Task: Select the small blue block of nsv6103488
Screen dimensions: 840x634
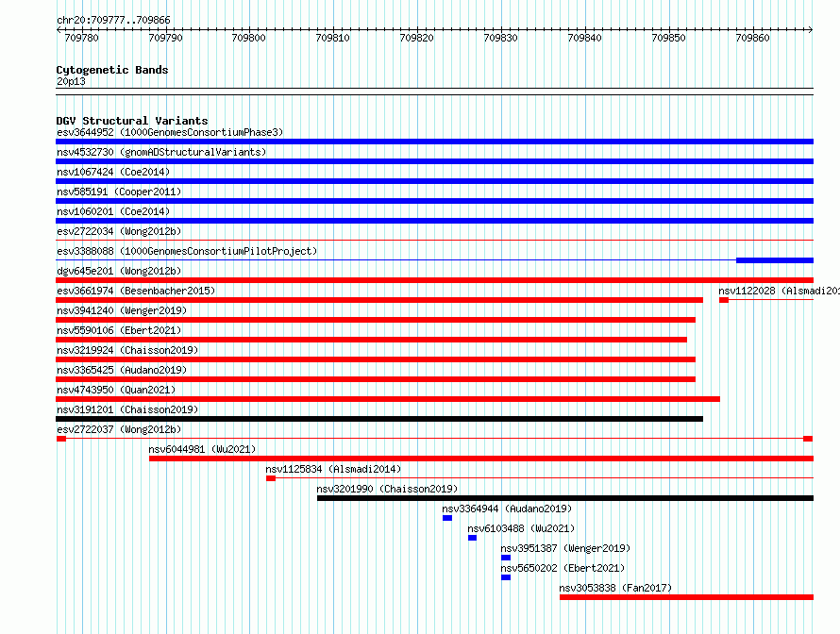Action: (472, 538)
